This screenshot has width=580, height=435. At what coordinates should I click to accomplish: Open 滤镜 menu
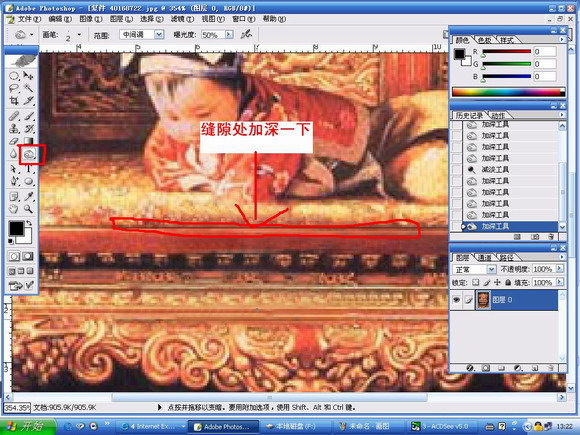pyautogui.click(x=182, y=19)
